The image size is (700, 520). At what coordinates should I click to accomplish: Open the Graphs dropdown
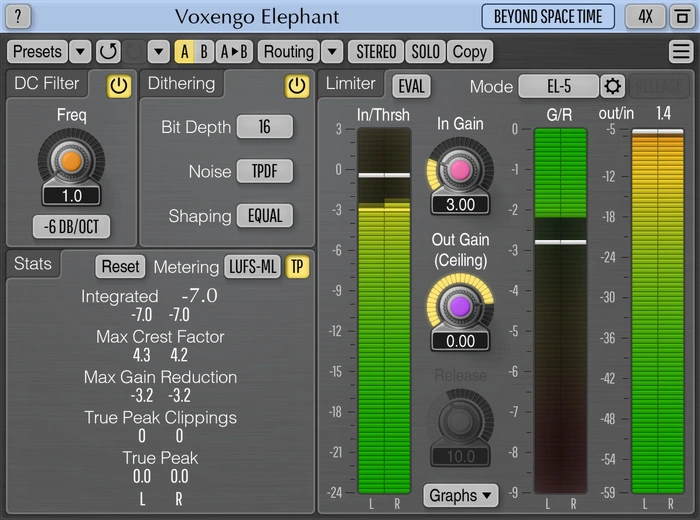coord(461,495)
